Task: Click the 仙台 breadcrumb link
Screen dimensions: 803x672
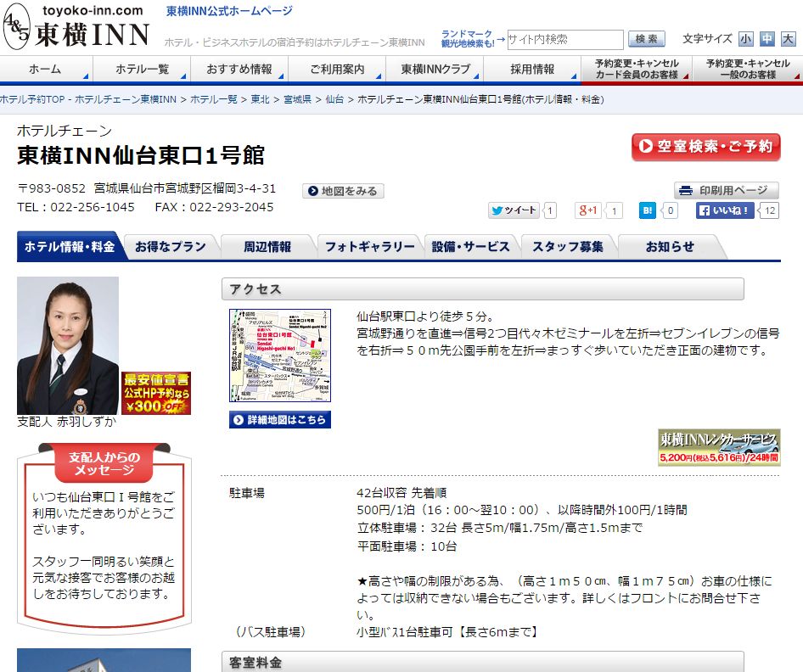Action: click(334, 99)
